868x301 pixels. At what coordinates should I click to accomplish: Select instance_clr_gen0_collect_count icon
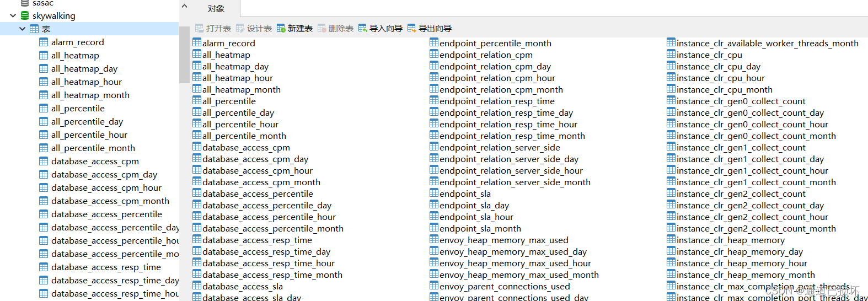click(671, 100)
